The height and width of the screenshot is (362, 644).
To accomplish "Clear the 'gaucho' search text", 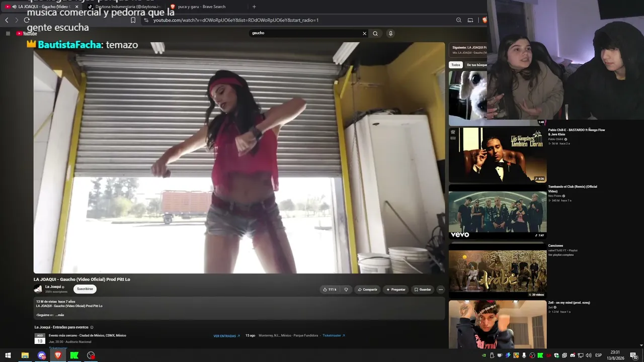I will click(x=364, y=33).
